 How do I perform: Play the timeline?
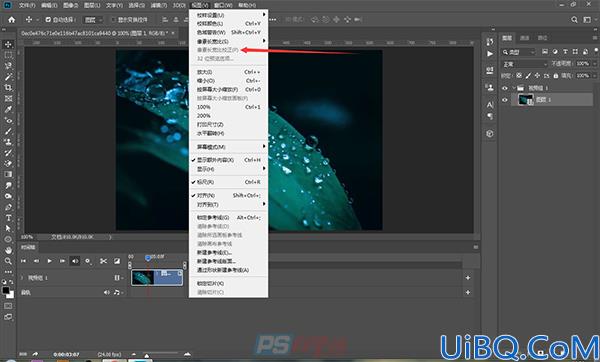49,261
